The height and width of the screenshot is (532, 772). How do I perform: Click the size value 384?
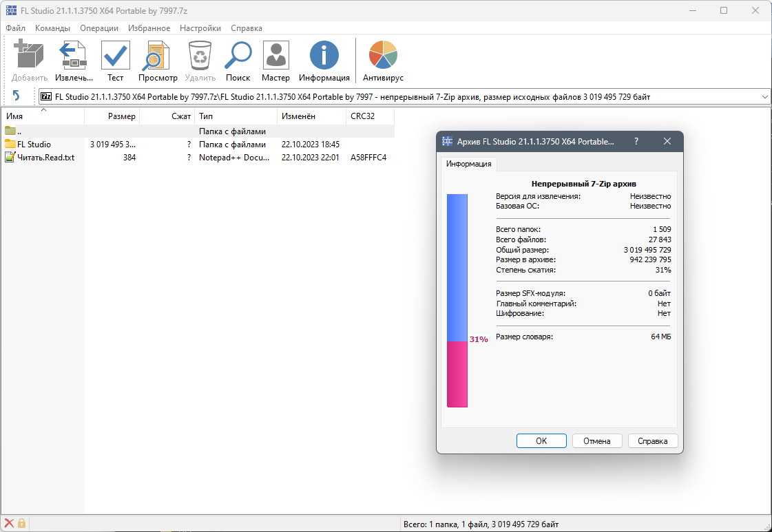click(x=129, y=158)
